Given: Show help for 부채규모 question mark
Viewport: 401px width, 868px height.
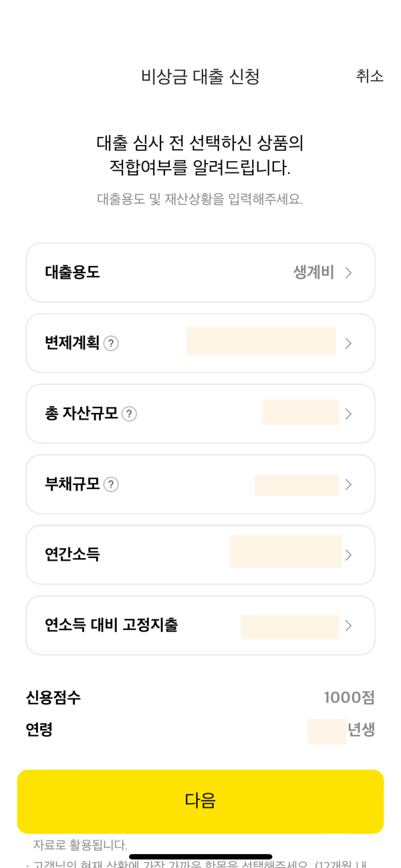Looking at the screenshot, I should (111, 484).
